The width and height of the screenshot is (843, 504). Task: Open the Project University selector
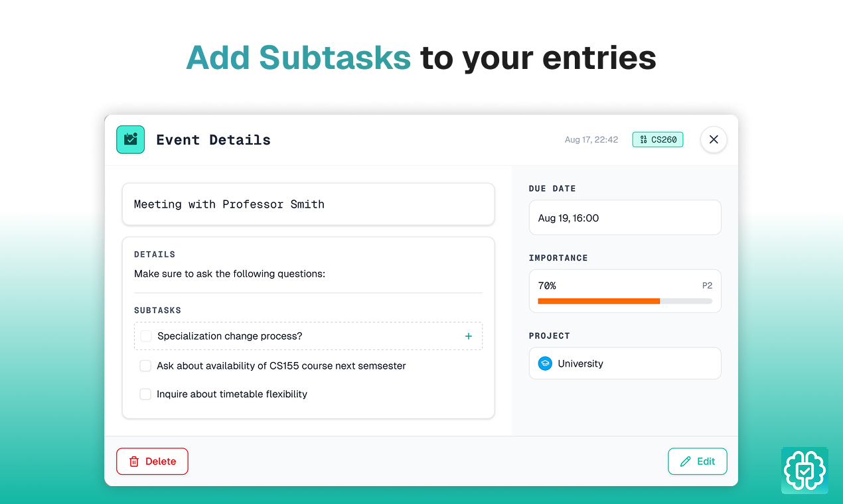(625, 363)
